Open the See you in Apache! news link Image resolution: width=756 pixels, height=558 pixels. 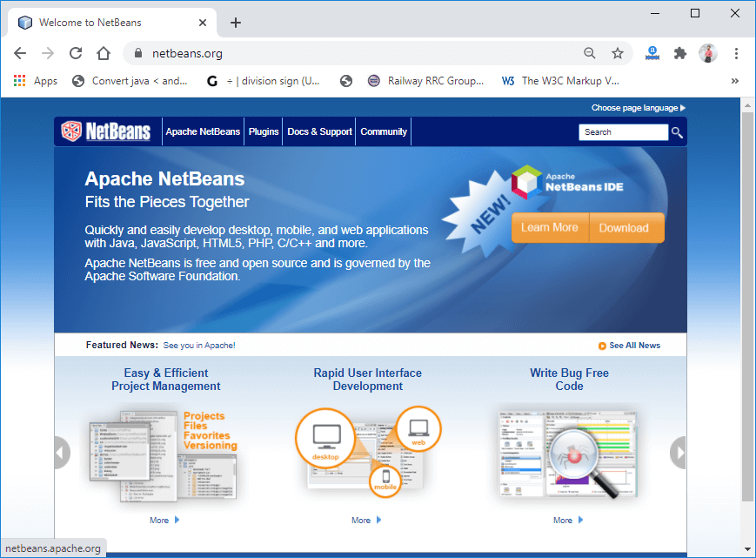[199, 346]
